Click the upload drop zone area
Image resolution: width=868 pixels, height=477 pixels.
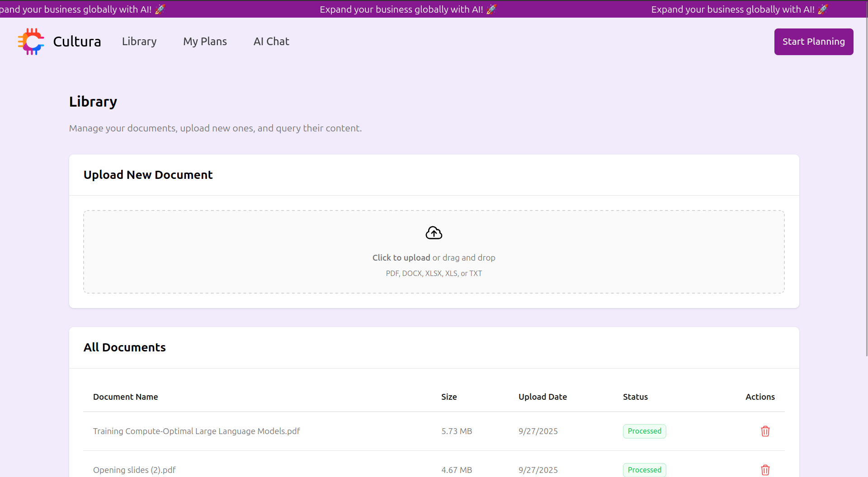[x=434, y=252]
